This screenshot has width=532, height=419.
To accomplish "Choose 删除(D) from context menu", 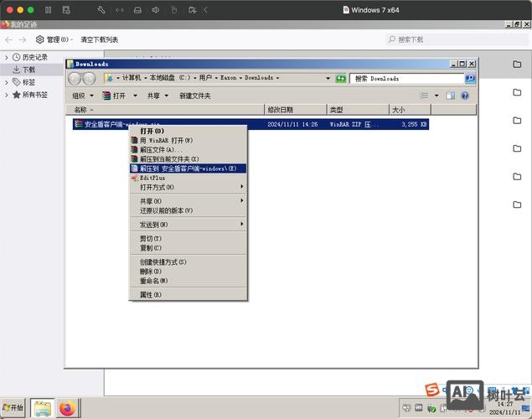I will click(x=188, y=272).
